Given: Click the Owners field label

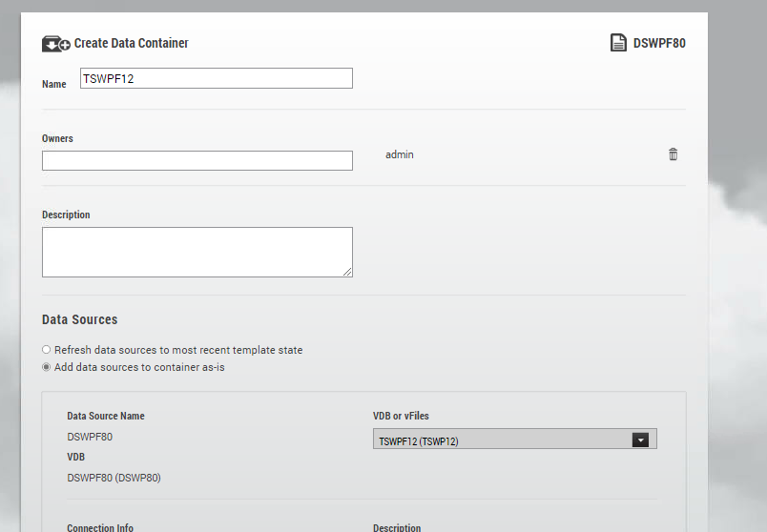Looking at the screenshot, I should click(x=57, y=138).
